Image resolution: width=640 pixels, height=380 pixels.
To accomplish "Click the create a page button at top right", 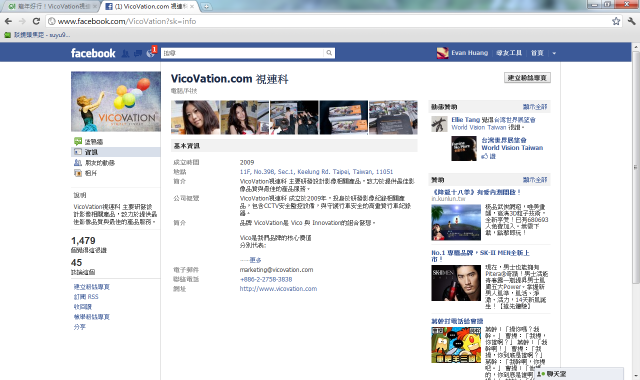I will [x=527, y=78].
